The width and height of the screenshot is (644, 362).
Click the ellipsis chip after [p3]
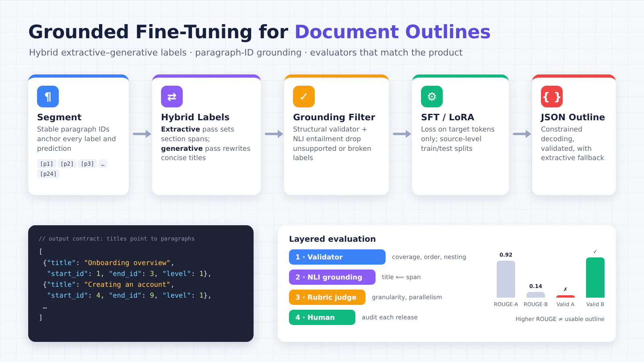point(103,164)
